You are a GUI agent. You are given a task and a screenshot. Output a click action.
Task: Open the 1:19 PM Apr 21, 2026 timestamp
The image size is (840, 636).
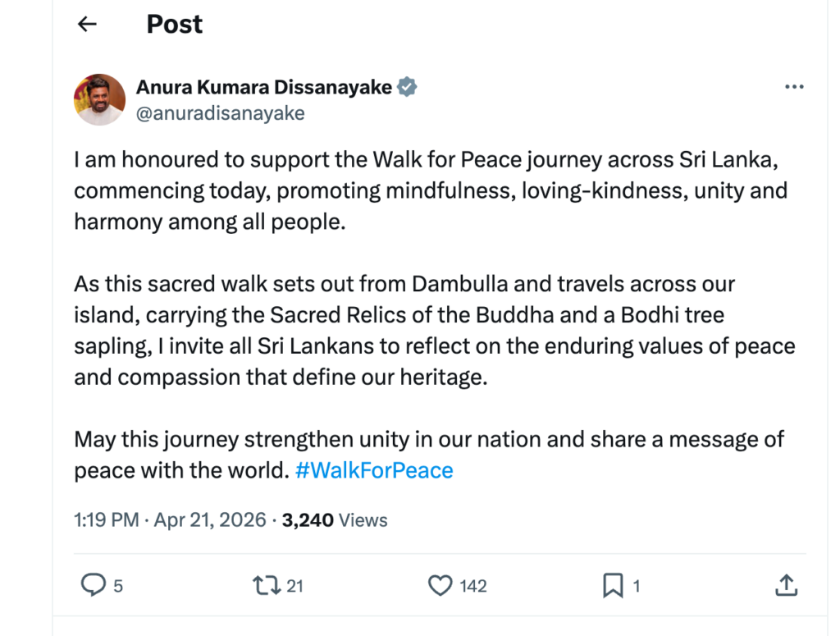click(x=170, y=519)
